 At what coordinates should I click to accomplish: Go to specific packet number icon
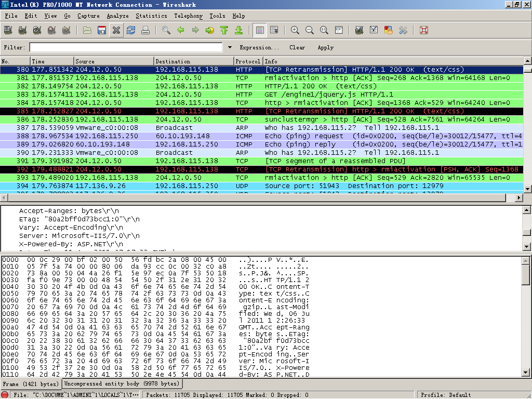tap(210, 30)
